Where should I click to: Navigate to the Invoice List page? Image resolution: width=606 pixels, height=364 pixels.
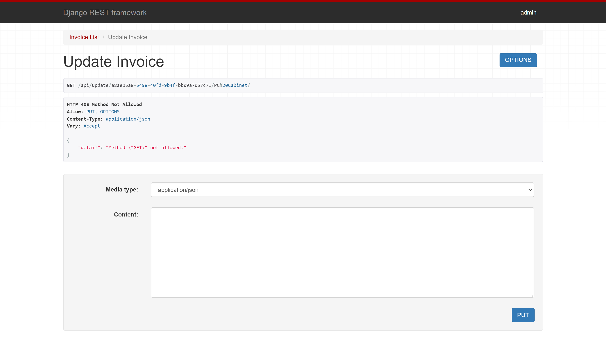84,37
